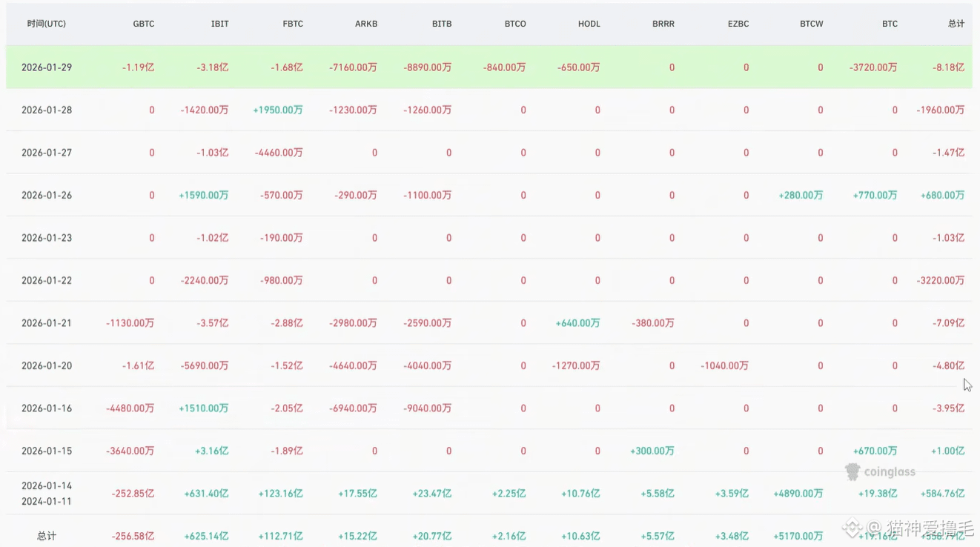Click the BITB column header

(x=442, y=24)
